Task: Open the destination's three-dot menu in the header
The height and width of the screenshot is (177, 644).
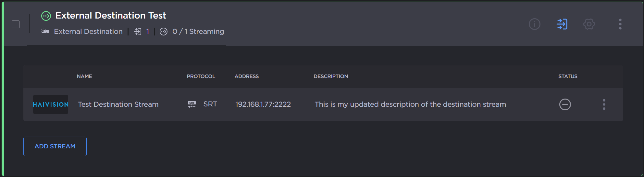Action: pyautogui.click(x=620, y=24)
